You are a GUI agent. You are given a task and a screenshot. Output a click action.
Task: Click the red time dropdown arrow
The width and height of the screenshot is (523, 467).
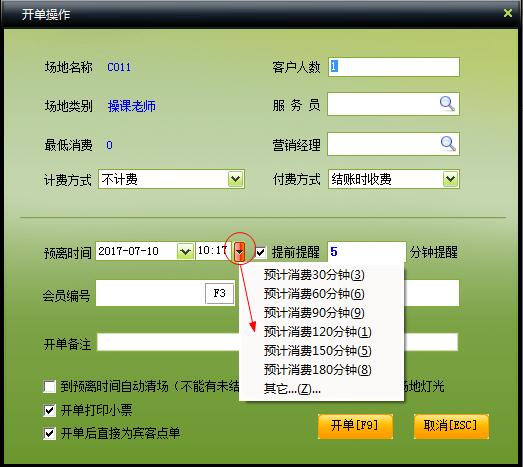coord(239,251)
